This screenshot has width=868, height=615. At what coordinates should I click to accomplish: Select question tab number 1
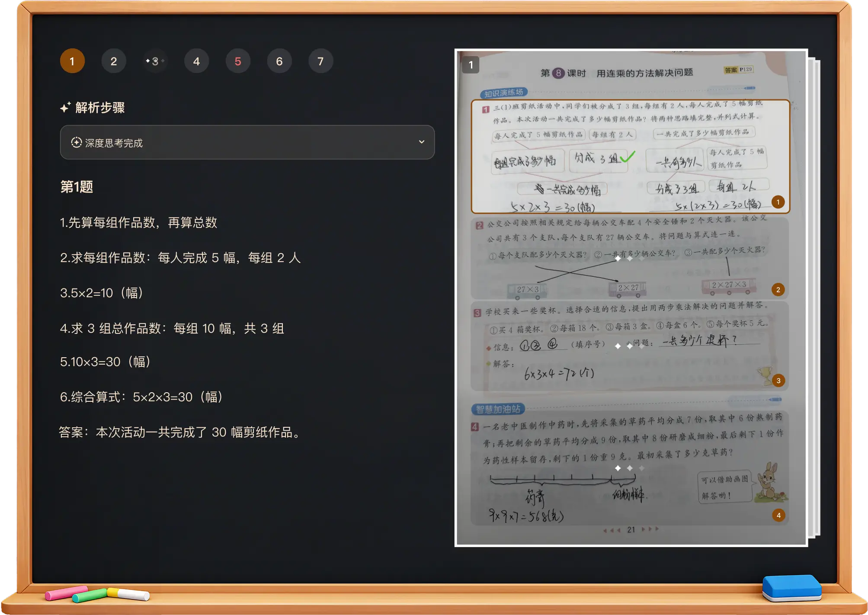[72, 61]
